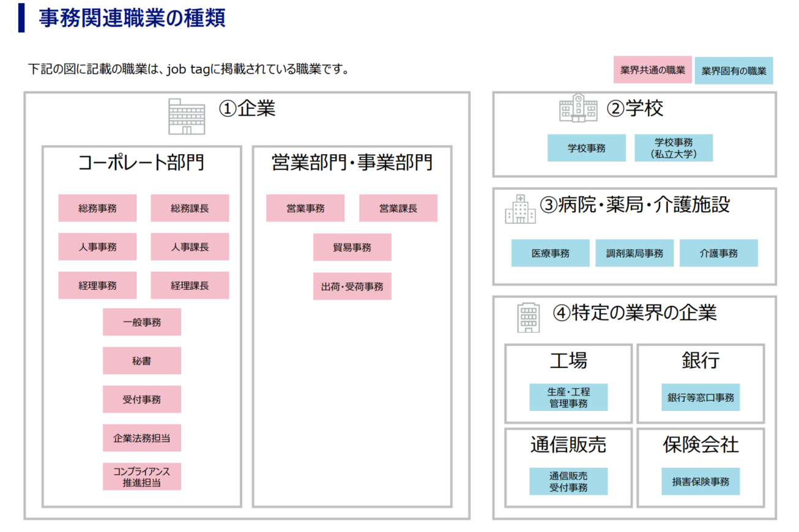Image resolution: width=799 pixels, height=532 pixels.
Task: Click the 人事課長 job box
Action: 190,247
